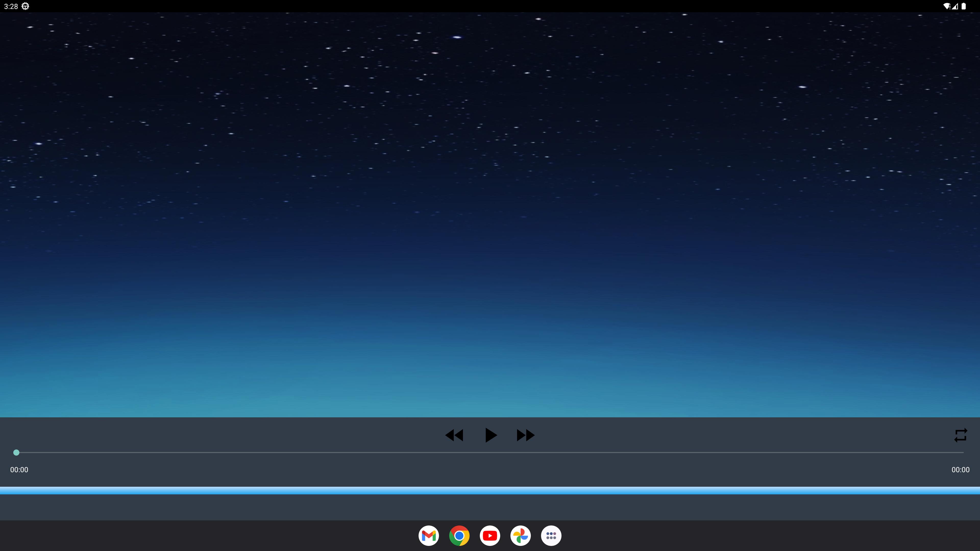Start playback with the play button
Screen dimensions: 980x551
(x=490, y=435)
